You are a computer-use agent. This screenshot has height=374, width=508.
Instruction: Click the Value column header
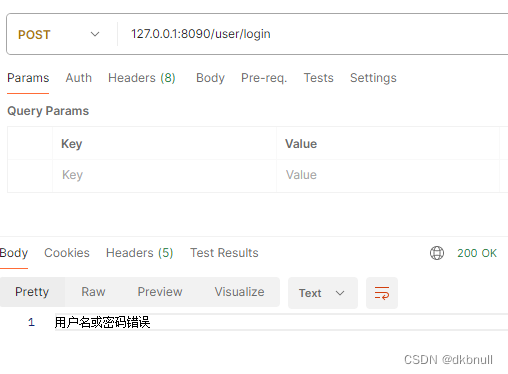tap(301, 144)
